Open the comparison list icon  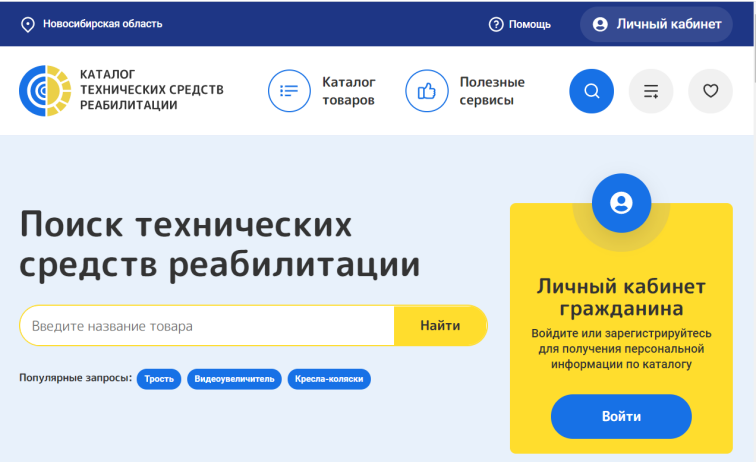coord(651,91)
